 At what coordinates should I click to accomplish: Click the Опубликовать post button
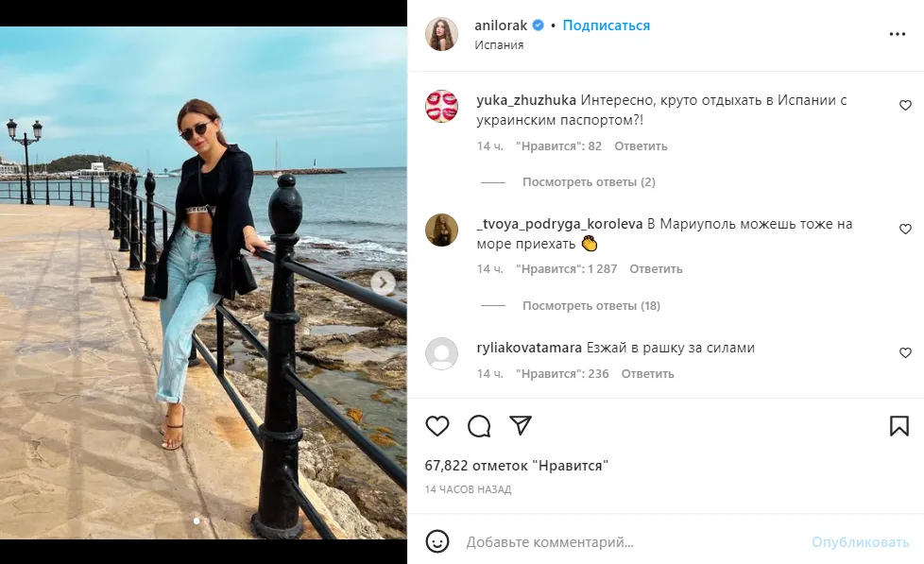pyautogui.click(x=860, y=542)
